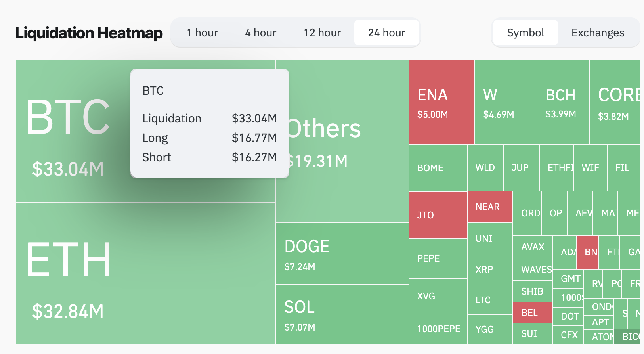Select the PEPE tile
This screenshot has width=644, height=354.
pyautogui.click(x=438, y=258)
